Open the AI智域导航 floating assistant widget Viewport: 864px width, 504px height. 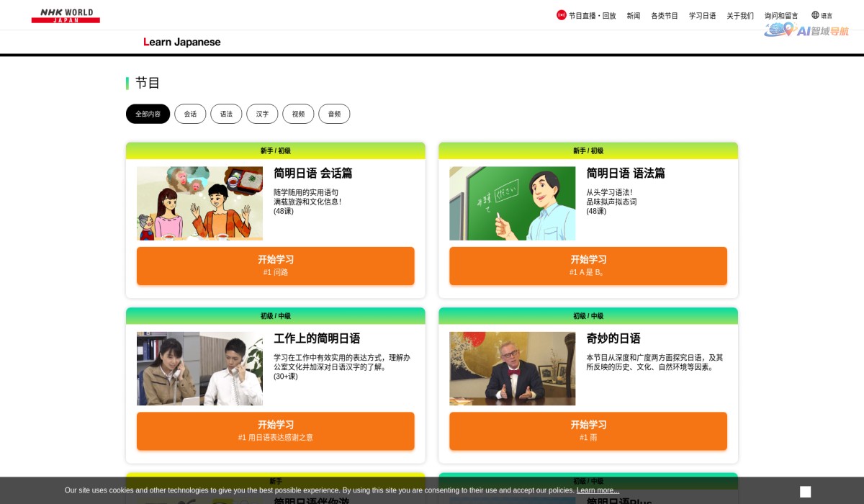pos(808,32)
